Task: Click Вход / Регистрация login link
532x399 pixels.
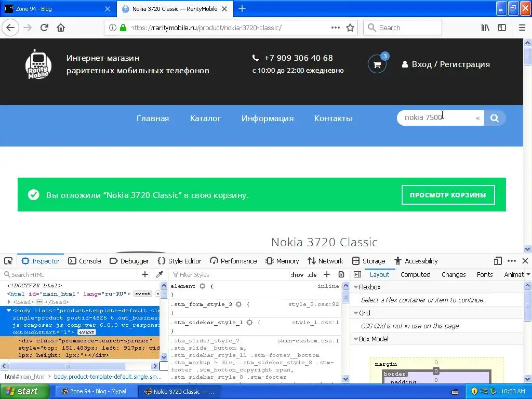Action: (446, 64)
